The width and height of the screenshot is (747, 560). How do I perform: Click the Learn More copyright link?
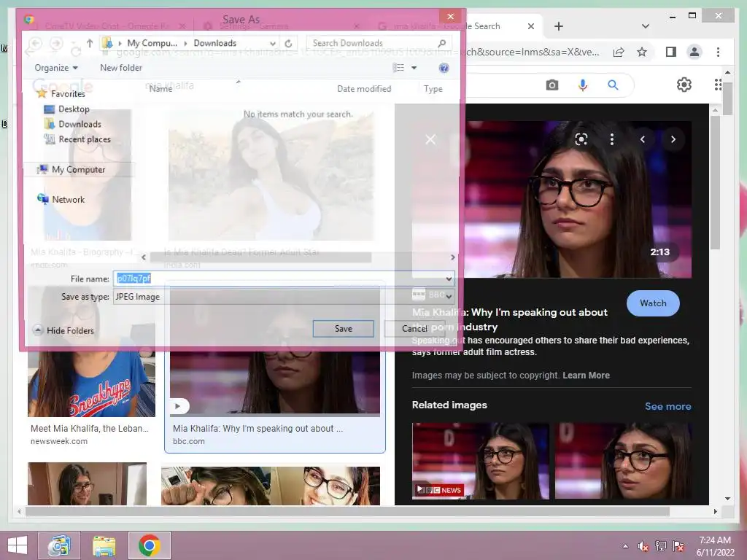pyautogui.click(x=586, y=376)
